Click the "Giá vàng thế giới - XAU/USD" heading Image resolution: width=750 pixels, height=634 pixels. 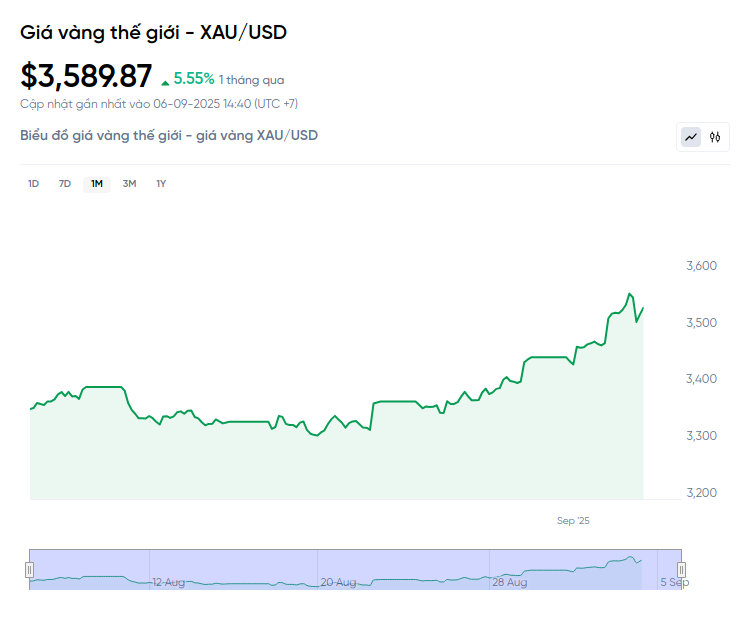(x=153, y=32)
